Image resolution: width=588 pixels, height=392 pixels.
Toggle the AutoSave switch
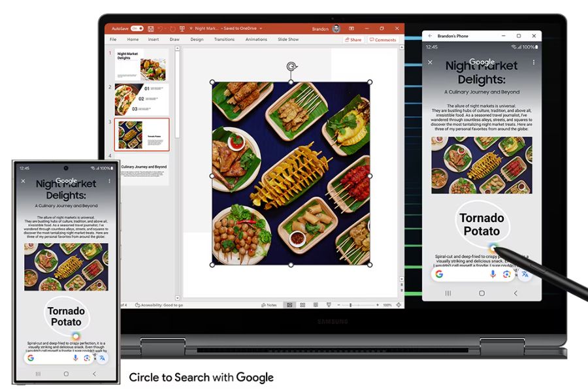pyautogui.click(x=137, y=29)
